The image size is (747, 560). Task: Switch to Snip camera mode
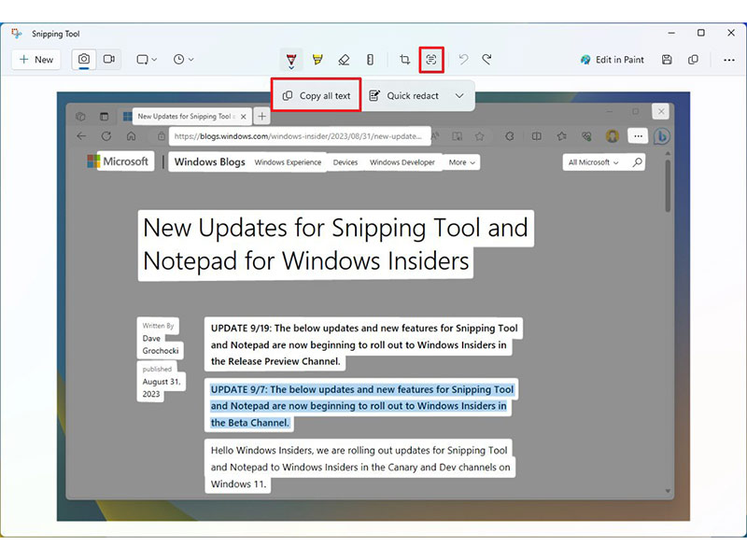click(x=84, y=60)
